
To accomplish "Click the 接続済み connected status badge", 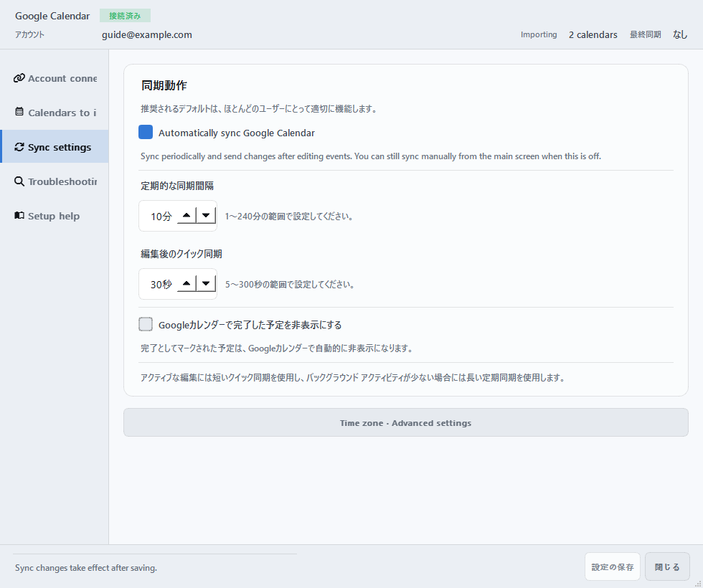I will [125, 16].
